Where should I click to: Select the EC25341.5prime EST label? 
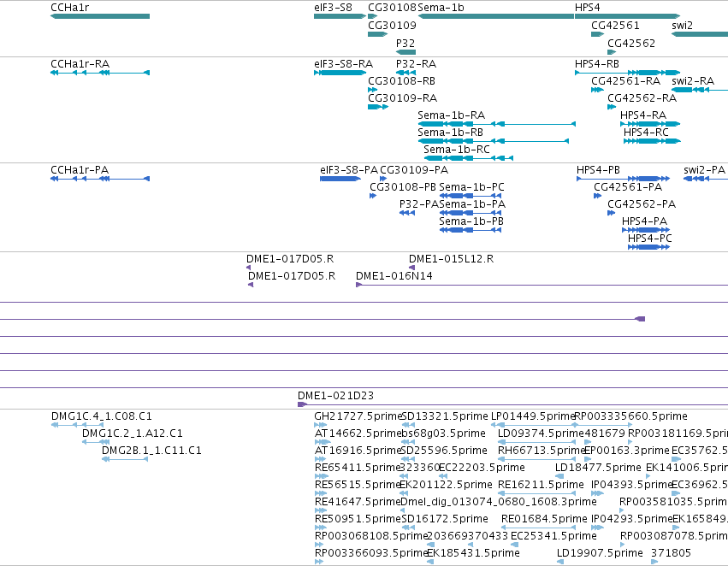coord(553,536)
